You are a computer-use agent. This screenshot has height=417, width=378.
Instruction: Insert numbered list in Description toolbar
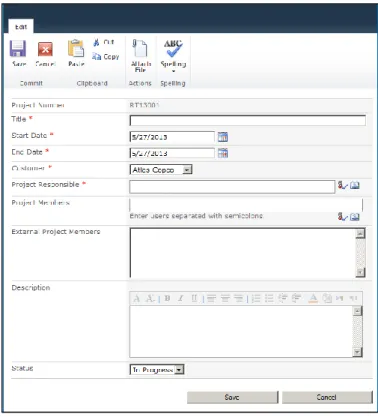[x=256, y=298]
